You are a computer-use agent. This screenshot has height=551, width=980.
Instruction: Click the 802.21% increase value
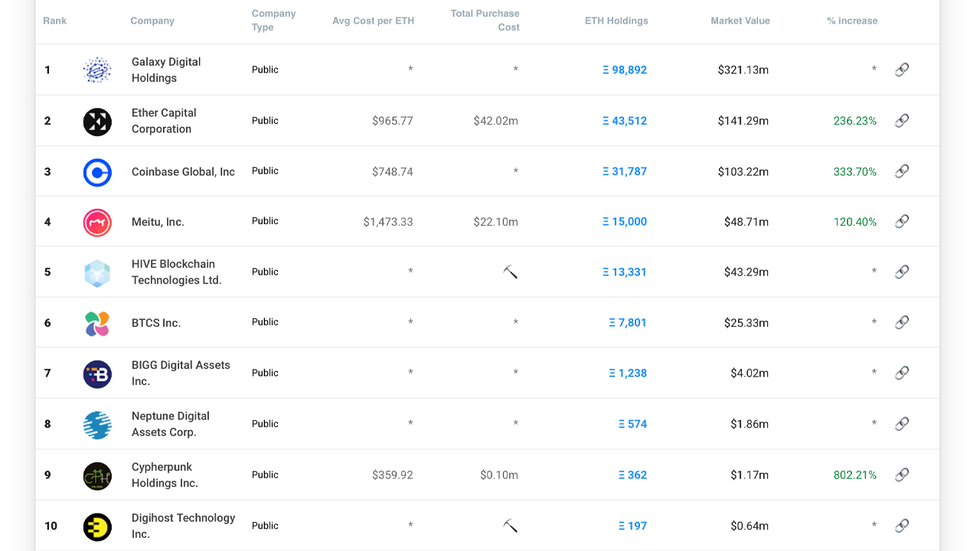pyautogui.click(x=855, y=475)
